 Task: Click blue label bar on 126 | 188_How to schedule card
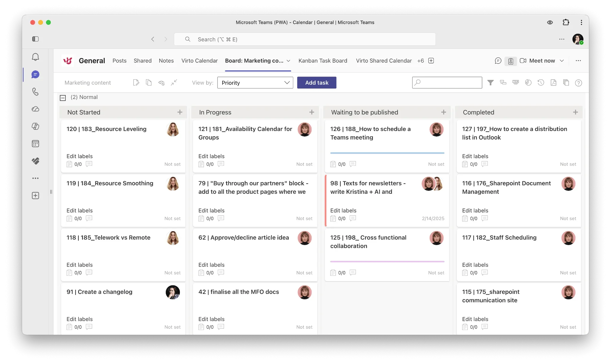[x=387, y=153]
